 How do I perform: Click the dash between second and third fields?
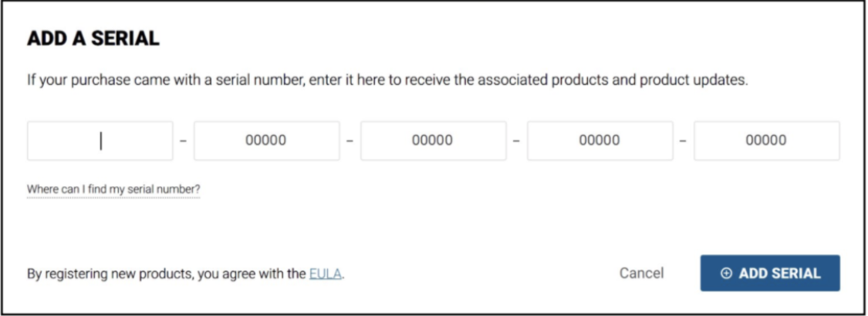350,141
